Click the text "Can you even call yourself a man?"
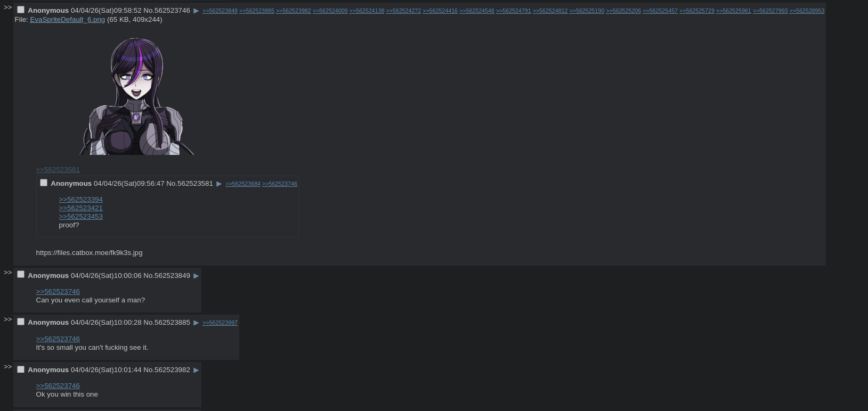The image size is (868, 411). pos(90,300)
